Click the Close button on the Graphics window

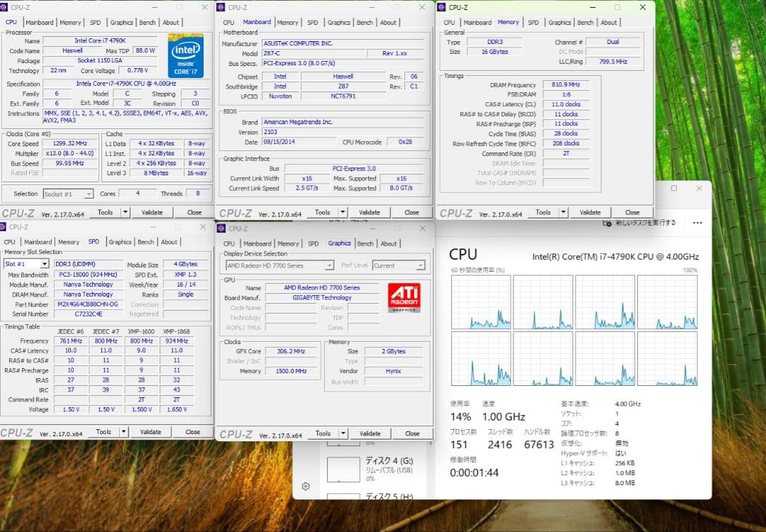pyautogui.click(x=413, y=433)
